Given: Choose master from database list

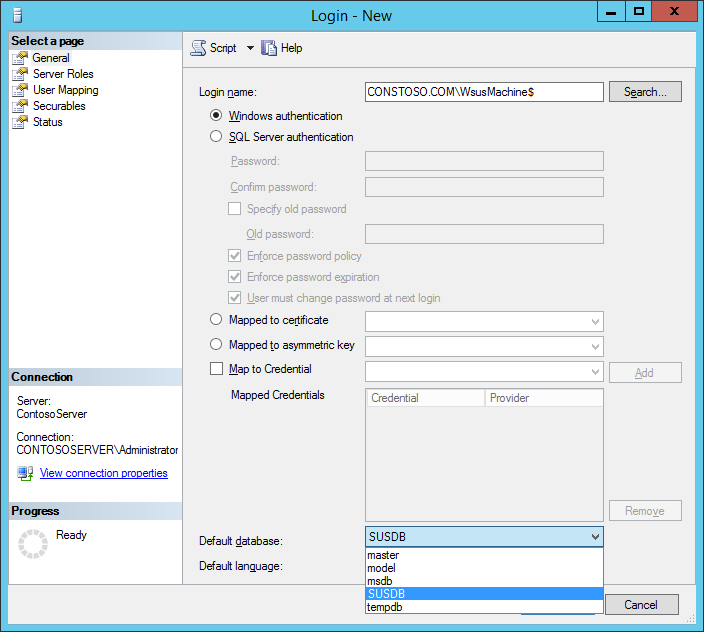Looking at the screenshot, I should click(x=484, y=555).
